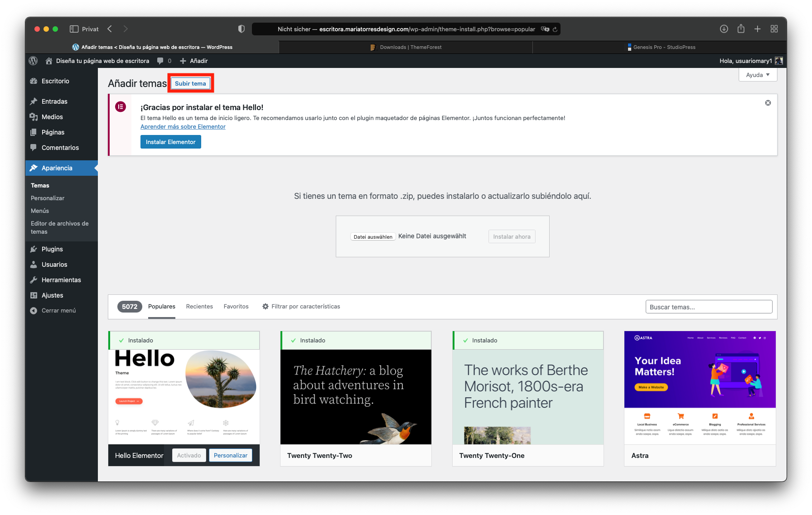Select the Populares tab
Viewport: 812px width, 515px height.
click(162, 307)
